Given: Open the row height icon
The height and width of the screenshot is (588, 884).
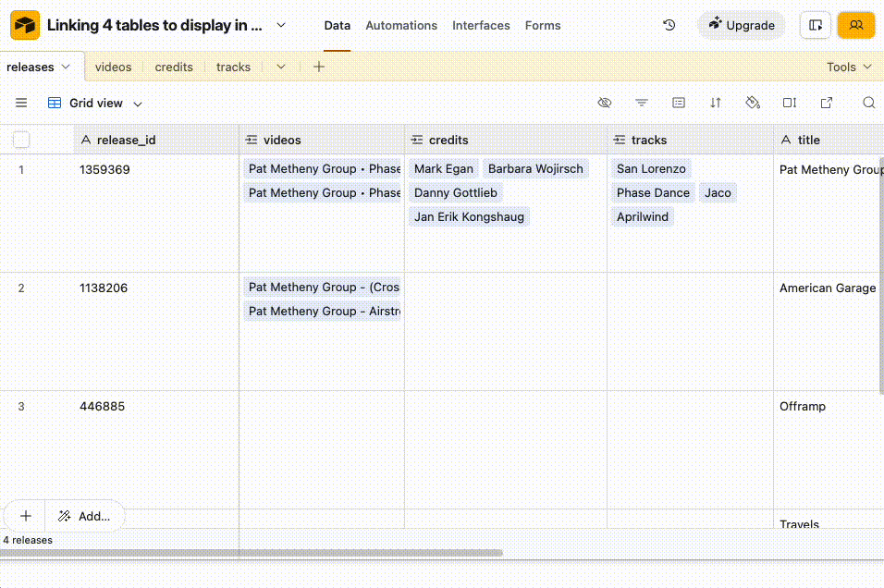Looking at the screenshot, I should tap(790, 103).
